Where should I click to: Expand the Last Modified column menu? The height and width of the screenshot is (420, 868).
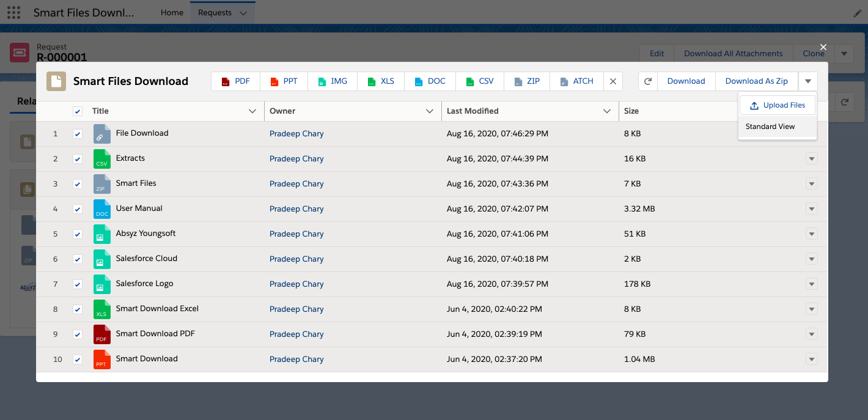[x=607, y=111]
